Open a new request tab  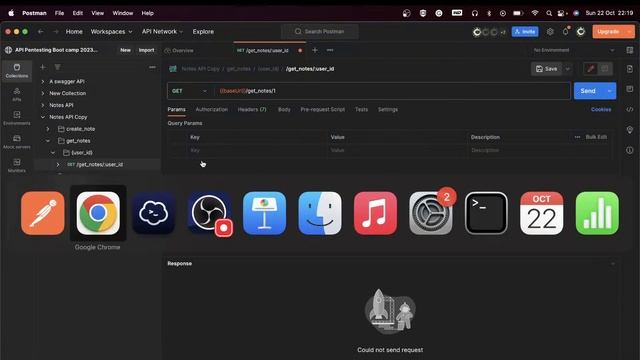tap(315, 50)
